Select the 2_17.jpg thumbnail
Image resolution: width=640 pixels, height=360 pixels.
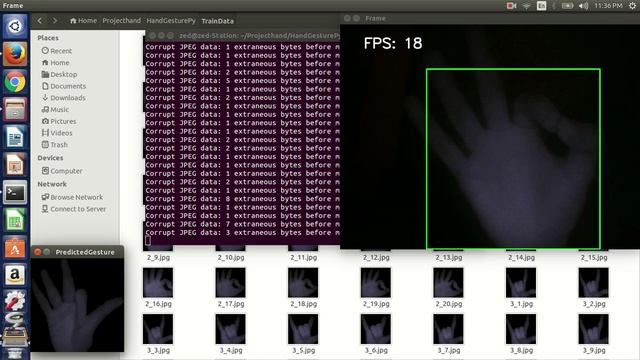coord(231,282)
